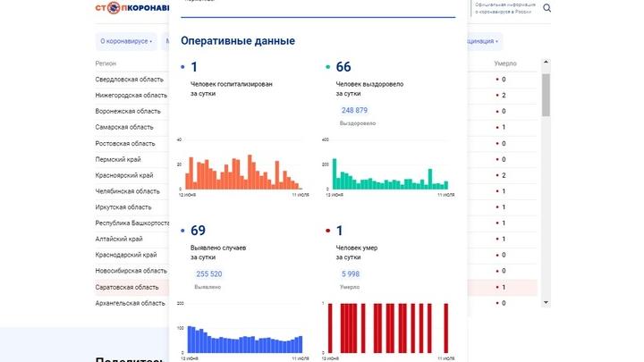Click the 'Регион' column header
The width and height of the screenshot is (644, 362).
tap(106, 63)
